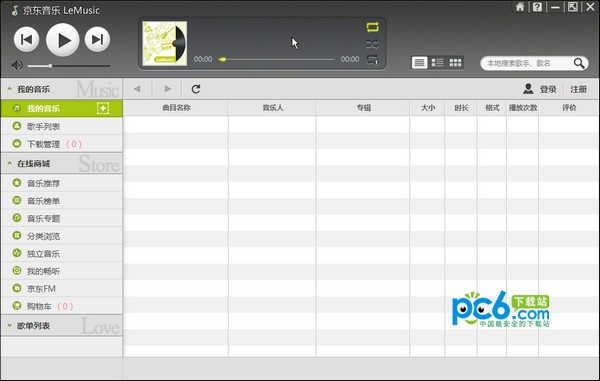
Task: Select 我的音乐 in sidebar
Action: 62,109
